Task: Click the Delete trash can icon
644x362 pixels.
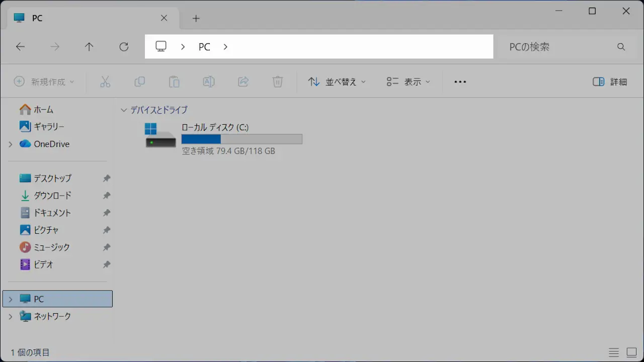Action: 278,82
